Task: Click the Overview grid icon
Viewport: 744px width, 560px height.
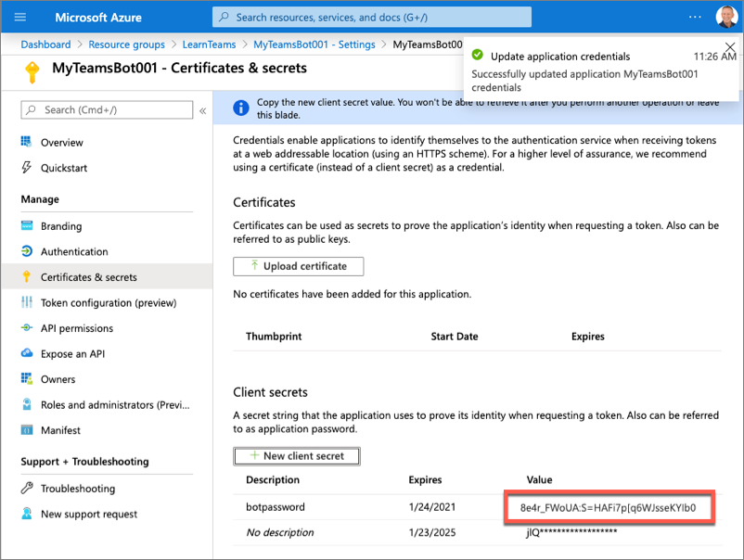Action: 27,142
